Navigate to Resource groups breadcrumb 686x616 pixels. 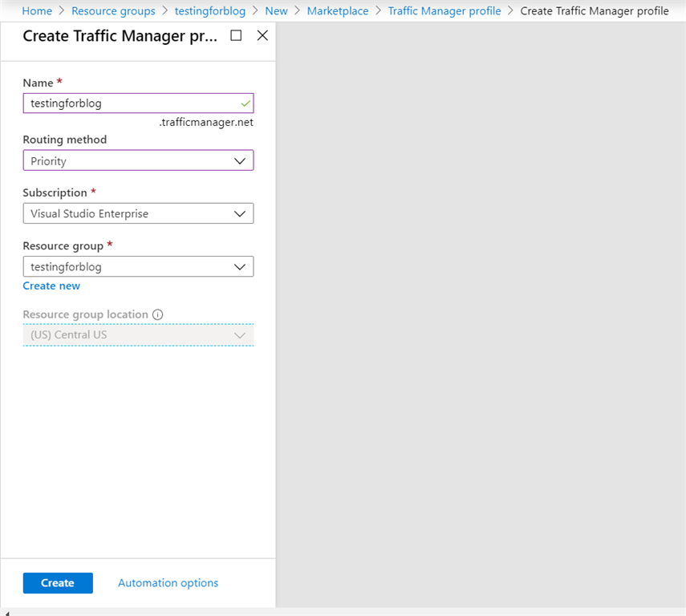[113, 11]
